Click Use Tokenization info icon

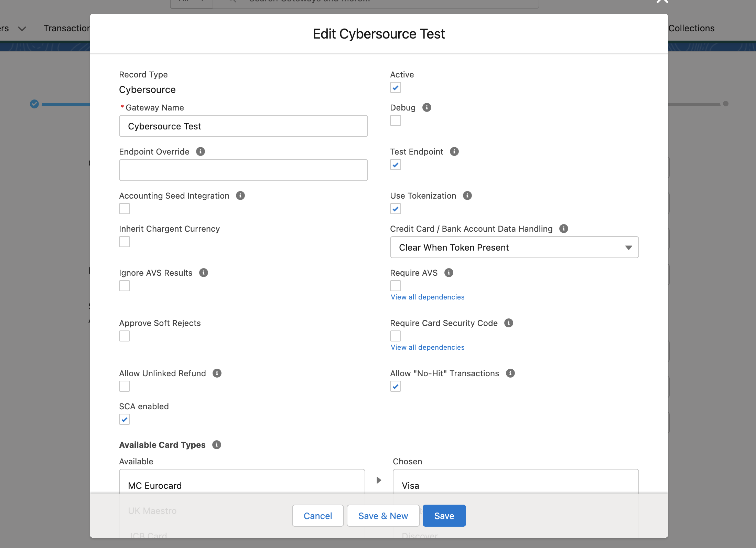[x=467, y=196]
